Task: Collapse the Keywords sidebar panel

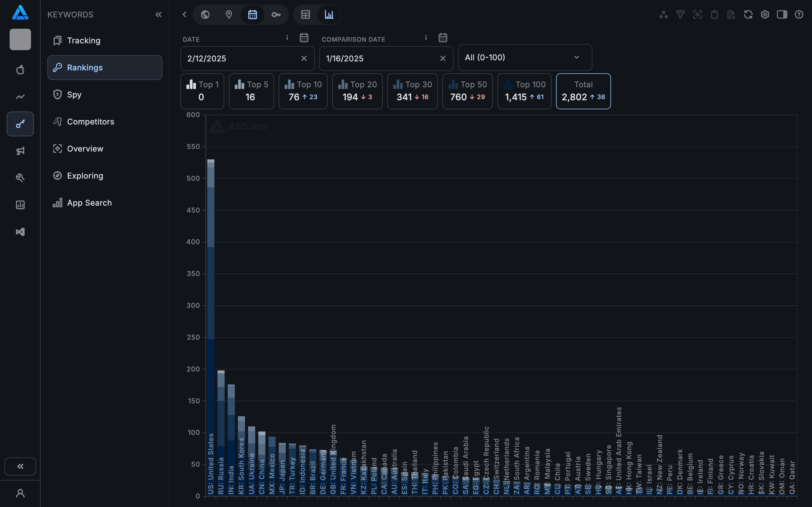Action: pos(158,14)
